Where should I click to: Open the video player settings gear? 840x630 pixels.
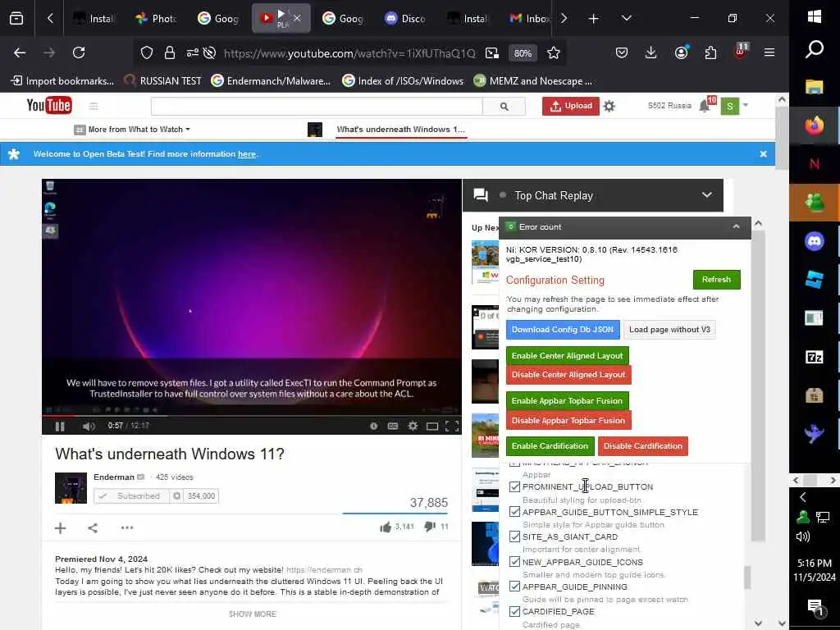click(413, 426)
